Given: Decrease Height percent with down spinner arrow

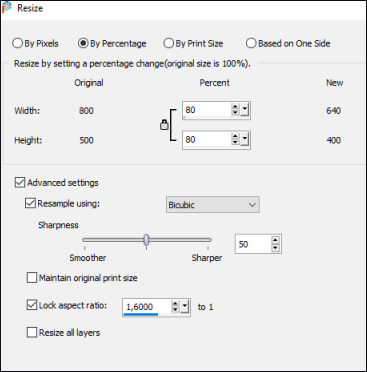Looking at the screenshot, I should 235,142.
